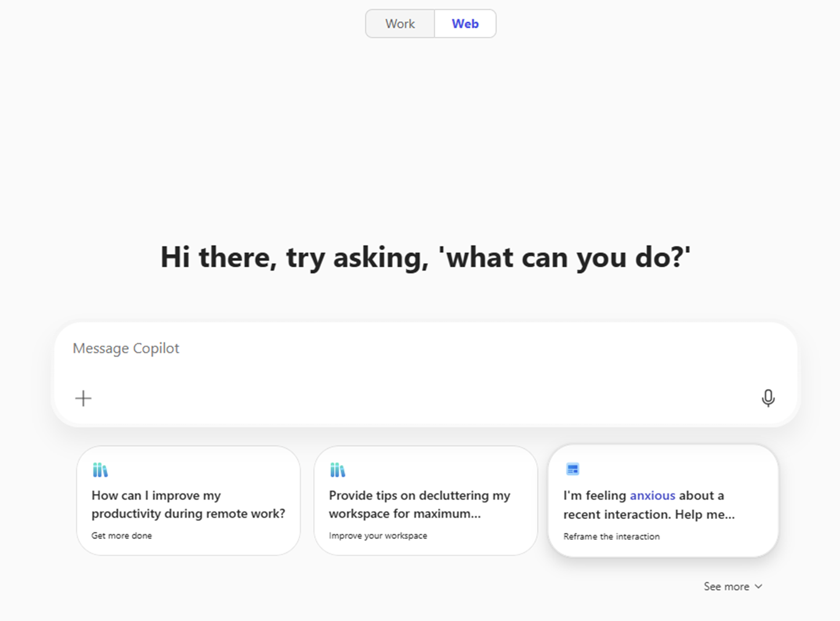
Task: Click the plus icon to add content
Action: (84, 398)
